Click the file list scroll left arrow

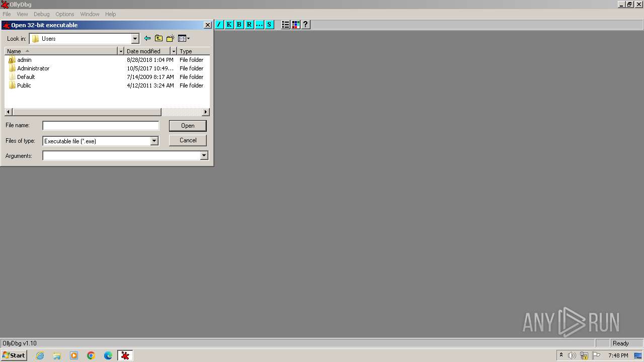click(x=9, y=112)
